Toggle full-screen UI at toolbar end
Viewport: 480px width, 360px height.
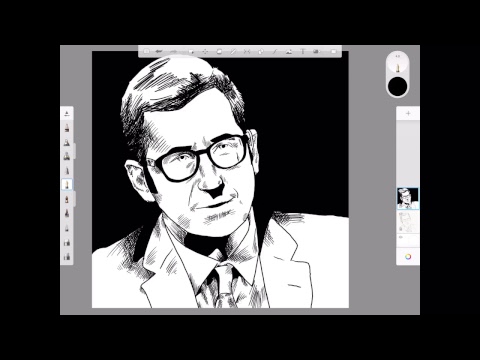click(334, 51)
